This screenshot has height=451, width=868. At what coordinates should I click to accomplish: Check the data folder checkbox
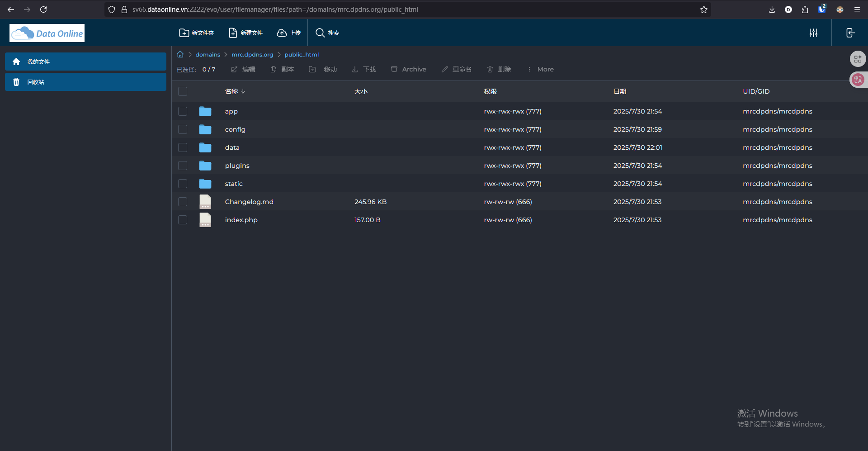pos(183,147)
